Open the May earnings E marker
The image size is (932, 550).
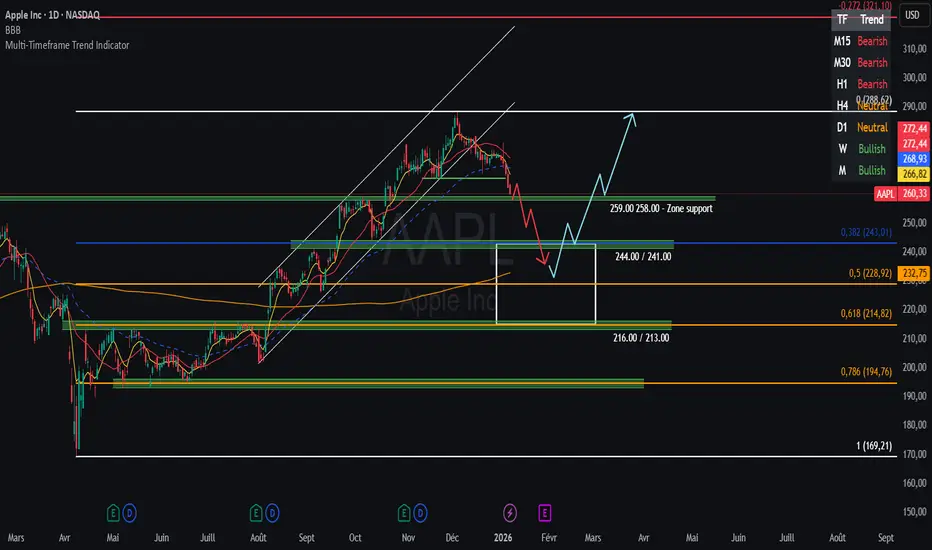(x=113, y=513)
